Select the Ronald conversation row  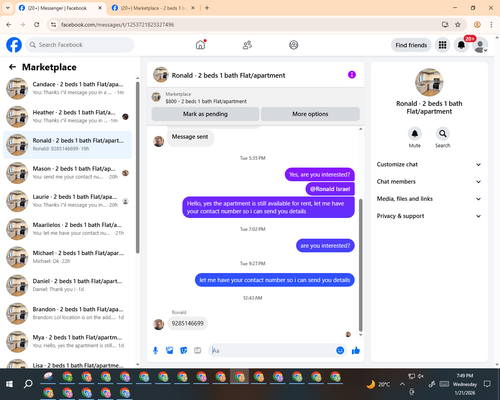click(x=68, y=145)
